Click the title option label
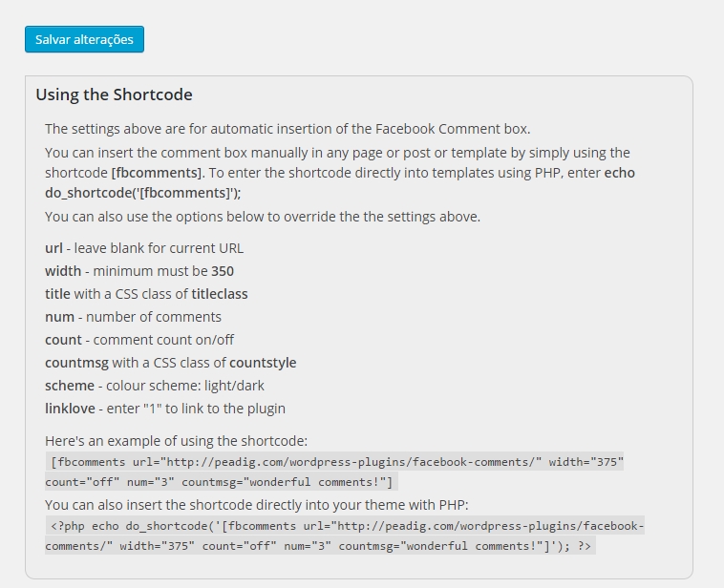This screenshot has height=588, width=724. click(57, 294)
